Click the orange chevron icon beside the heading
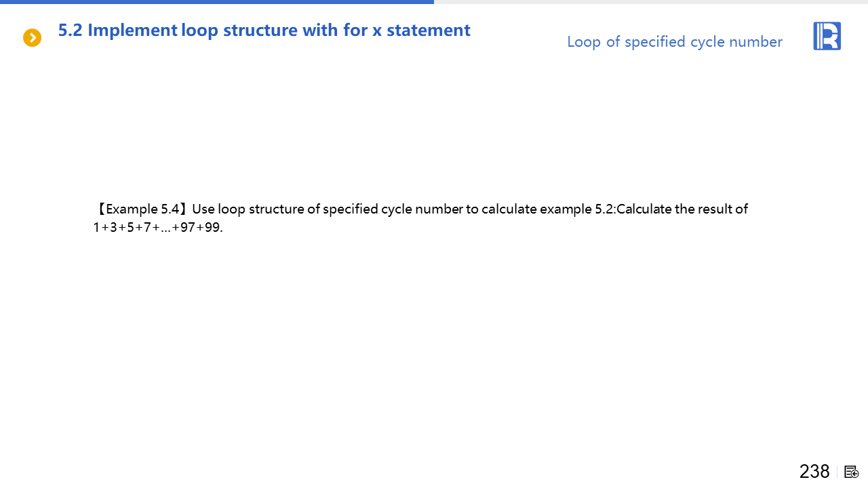Image resolution: width=868 pixels, height=488 pixels. pyautogui.click(x=32, y=38)
